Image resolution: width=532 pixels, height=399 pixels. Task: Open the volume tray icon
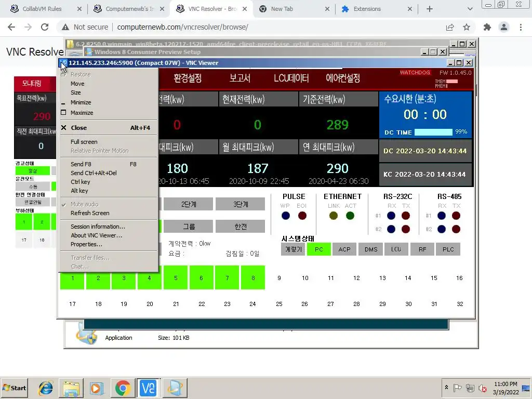pyautogui.click(x=482, y=388)
